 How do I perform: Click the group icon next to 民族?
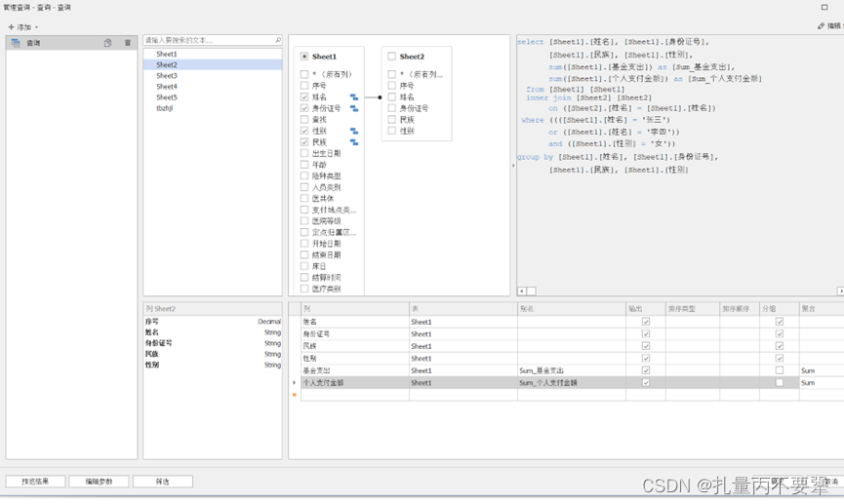coord(354,142)
